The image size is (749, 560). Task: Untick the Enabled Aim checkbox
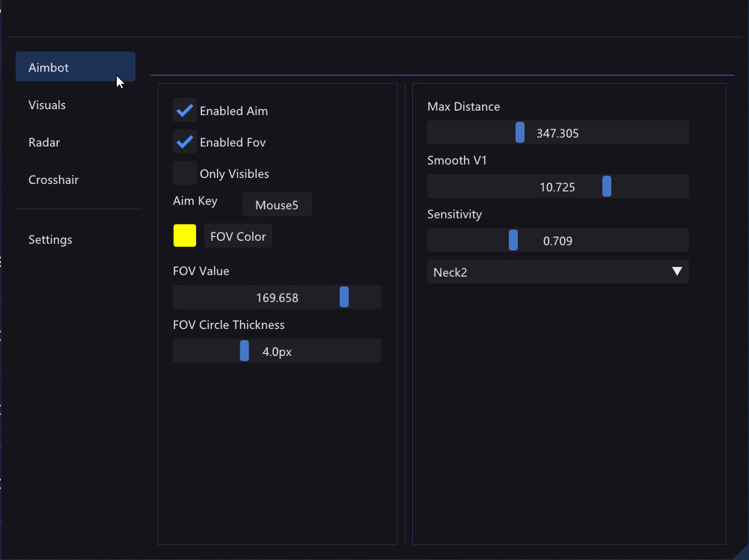click(185, 111)
